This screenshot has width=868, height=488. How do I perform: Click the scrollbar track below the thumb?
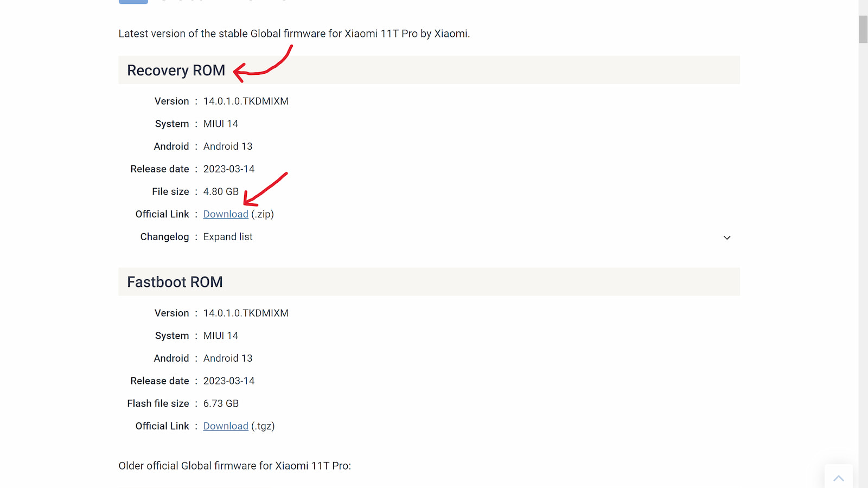point(863,271)
